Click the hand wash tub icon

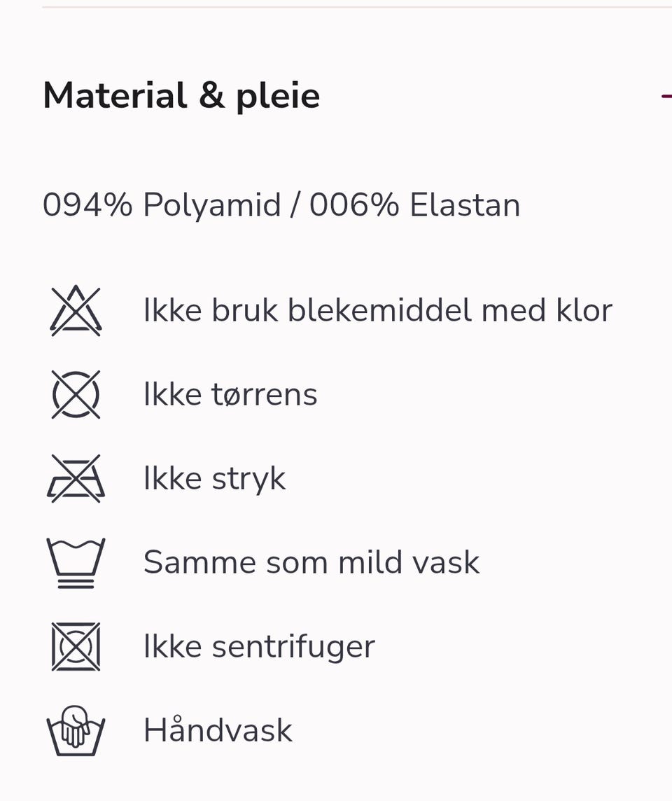[x=76, y=730]
